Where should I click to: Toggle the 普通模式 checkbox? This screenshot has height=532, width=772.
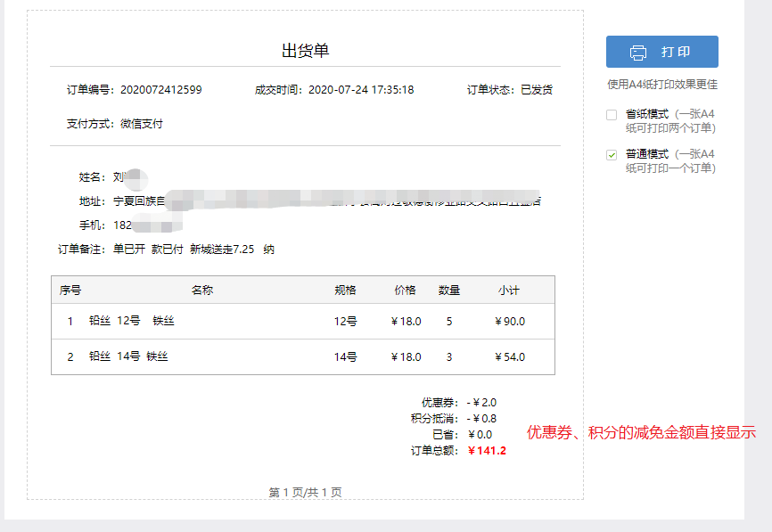click(612, 155)
